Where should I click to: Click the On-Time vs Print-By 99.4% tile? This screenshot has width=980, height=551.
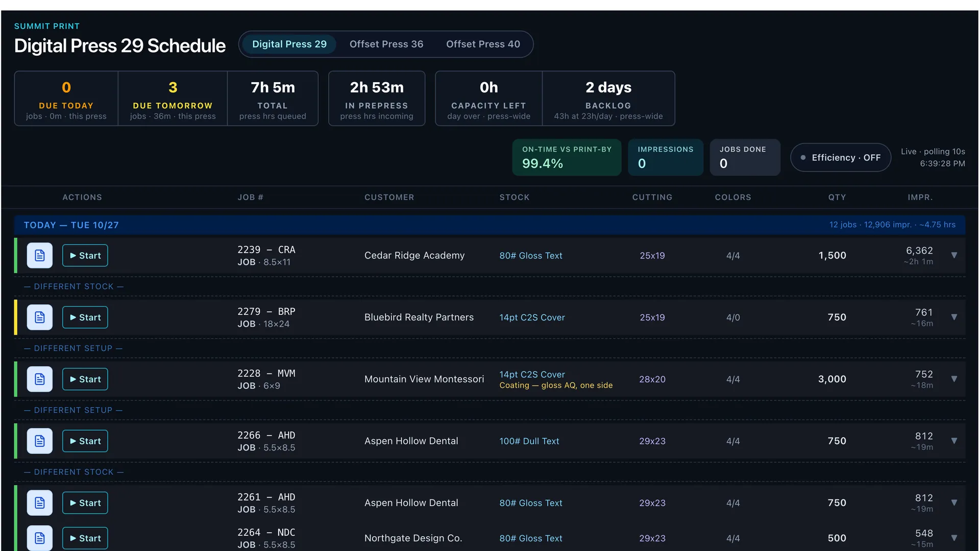pos(567,158)
